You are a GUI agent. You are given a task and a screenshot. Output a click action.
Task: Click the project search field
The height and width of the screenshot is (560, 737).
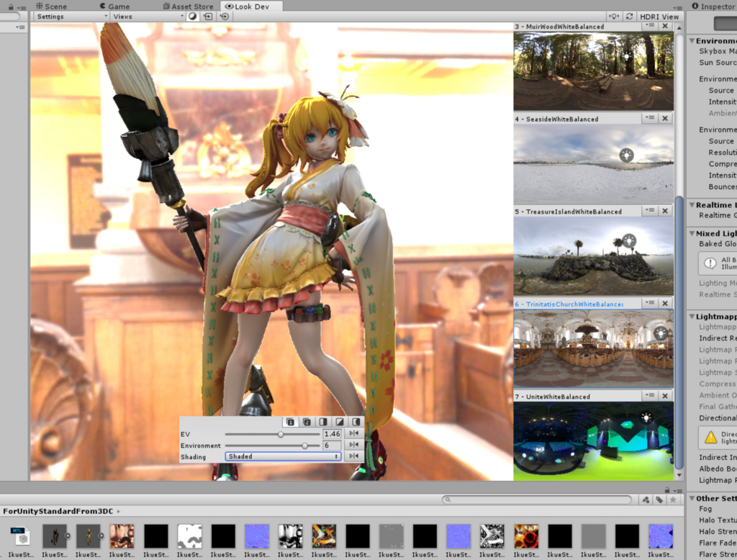pyautogui.click(x=537, y=500)
